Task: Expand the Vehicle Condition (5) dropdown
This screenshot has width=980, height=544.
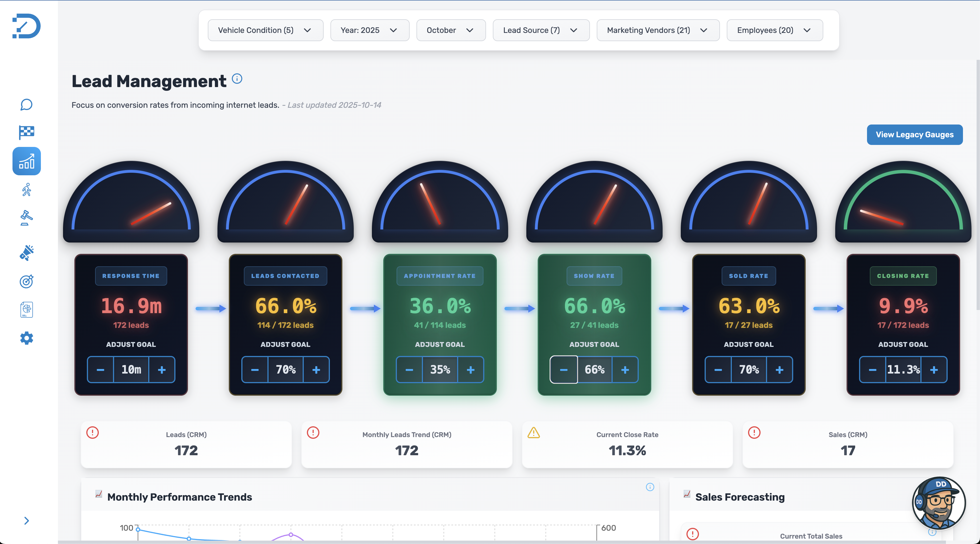Action: coord(265,30)
